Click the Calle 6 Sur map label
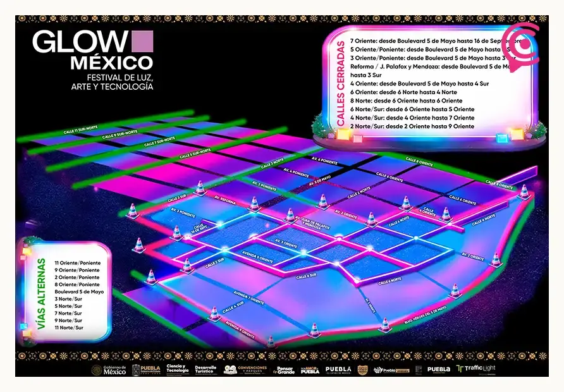Screen dimensions: 564x392 tap(307, 276)
